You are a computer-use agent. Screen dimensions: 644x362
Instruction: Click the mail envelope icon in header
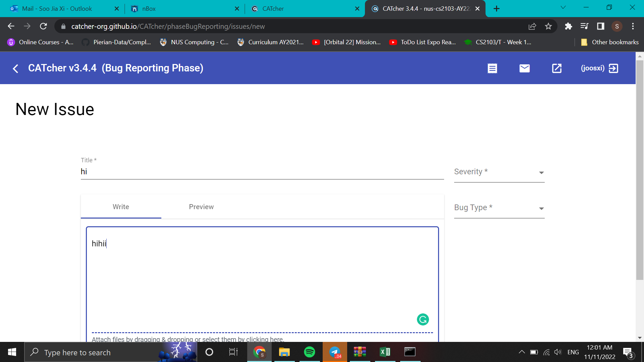click(524, 68)
